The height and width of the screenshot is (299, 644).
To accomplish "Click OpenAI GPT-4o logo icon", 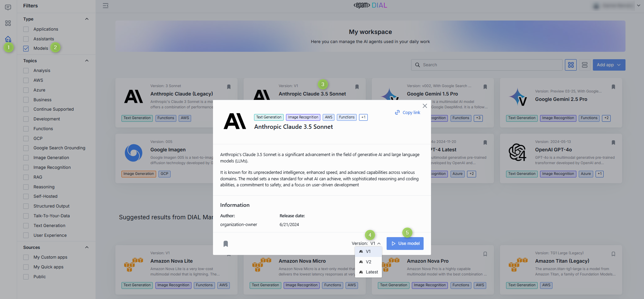I will point(517,152).
